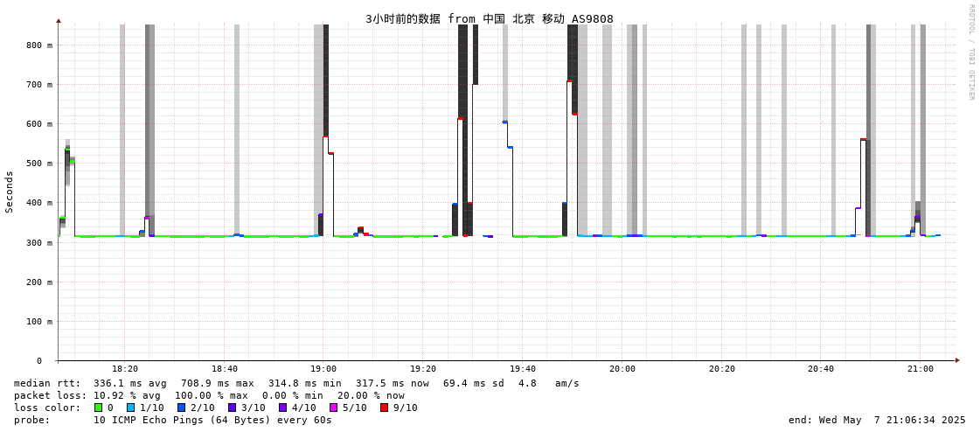Click the 200 m y-axis label
Screen dimensions: 980x432
(39, 282)
